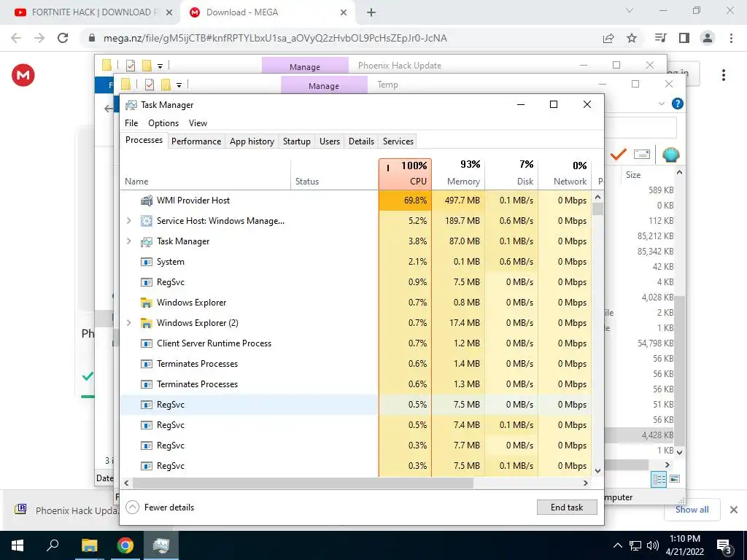Screen dimensions: 747x560
Task: Switch Explorer to details view icon
Action: click(659, 479)
